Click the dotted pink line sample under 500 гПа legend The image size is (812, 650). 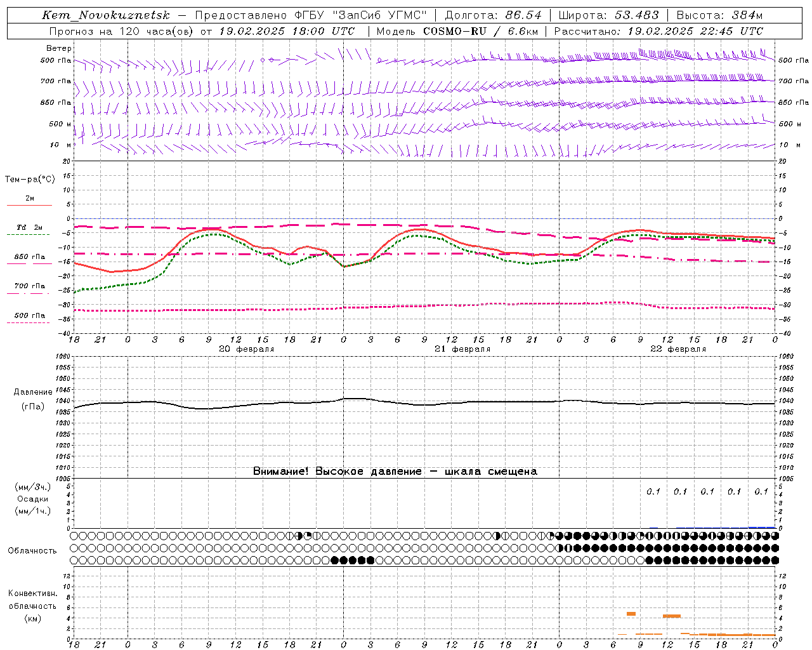(x=30, y=322)
